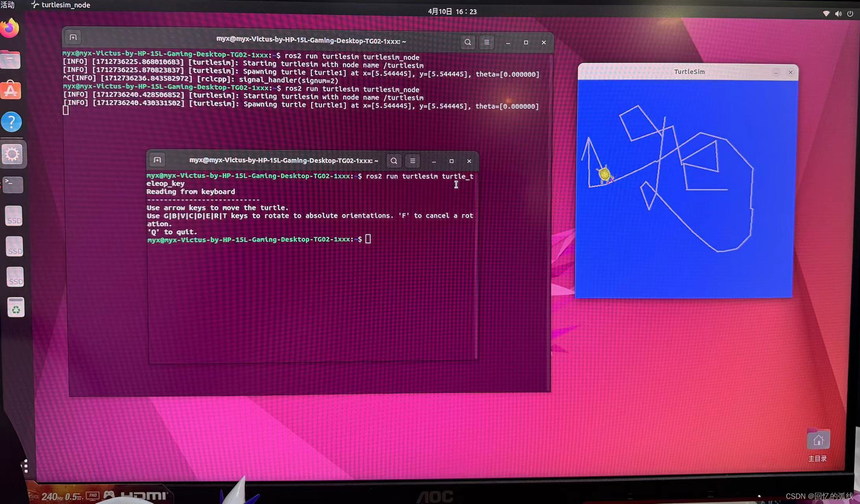The width and height of the screenshot is (860, 504).
Task: Open a new tab in the top terminal
Action: (72, 37)
